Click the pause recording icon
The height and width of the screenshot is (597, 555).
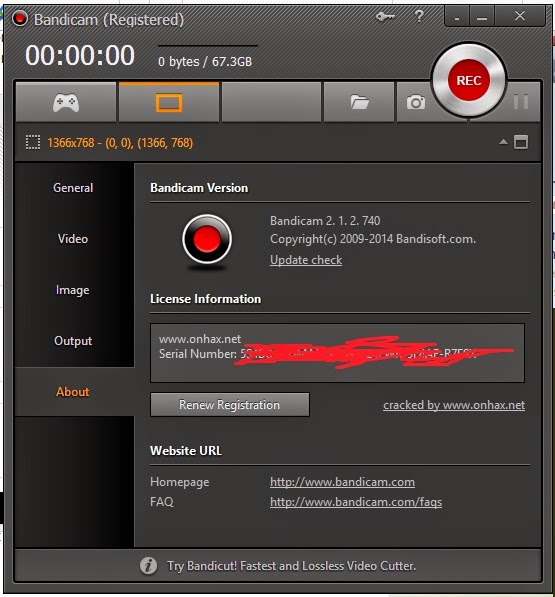[x=521, y=102]
